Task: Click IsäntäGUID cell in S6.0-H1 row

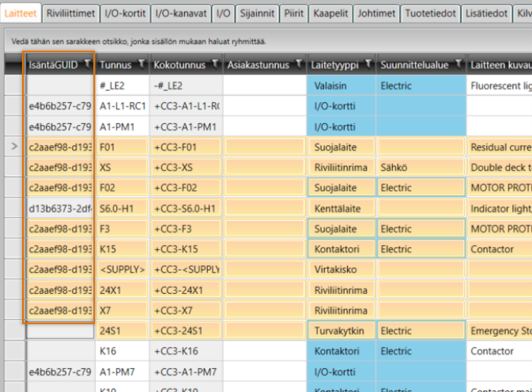Action: [x=60, y=208]
